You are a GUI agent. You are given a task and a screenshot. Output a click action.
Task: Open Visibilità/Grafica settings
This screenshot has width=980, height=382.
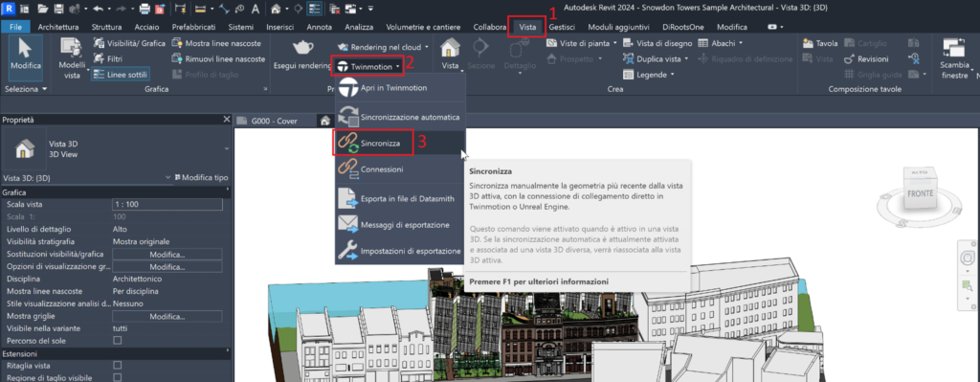[129, 43]
